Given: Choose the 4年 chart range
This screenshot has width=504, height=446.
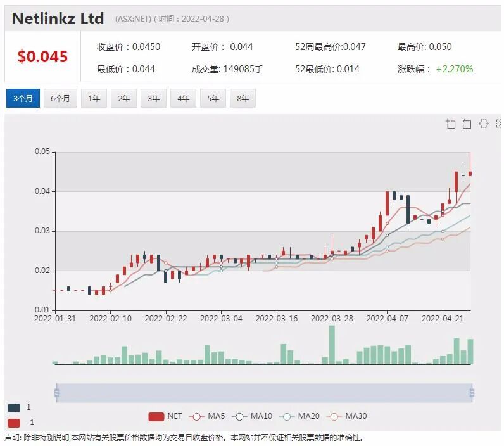Looking at the screenshot, I should (x=183, y=98).
